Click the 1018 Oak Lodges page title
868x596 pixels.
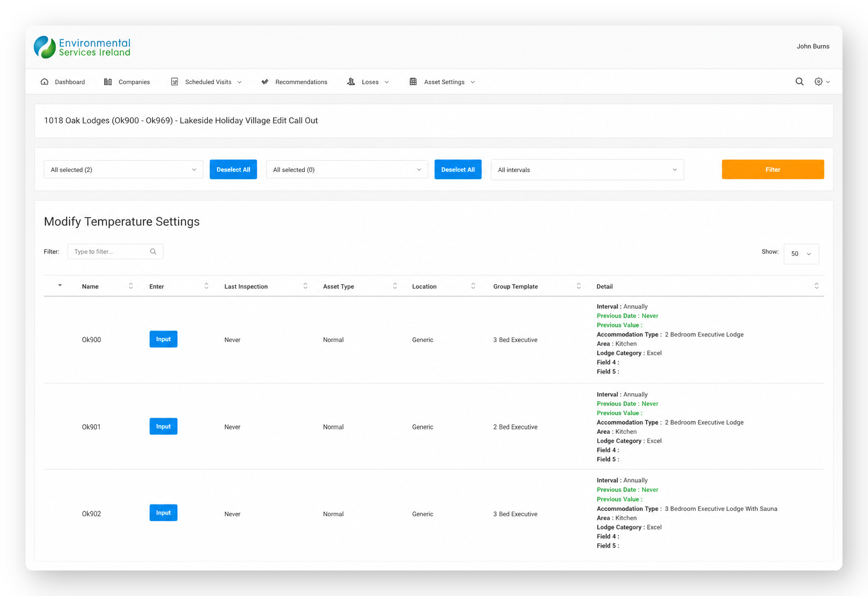[181, 121]
